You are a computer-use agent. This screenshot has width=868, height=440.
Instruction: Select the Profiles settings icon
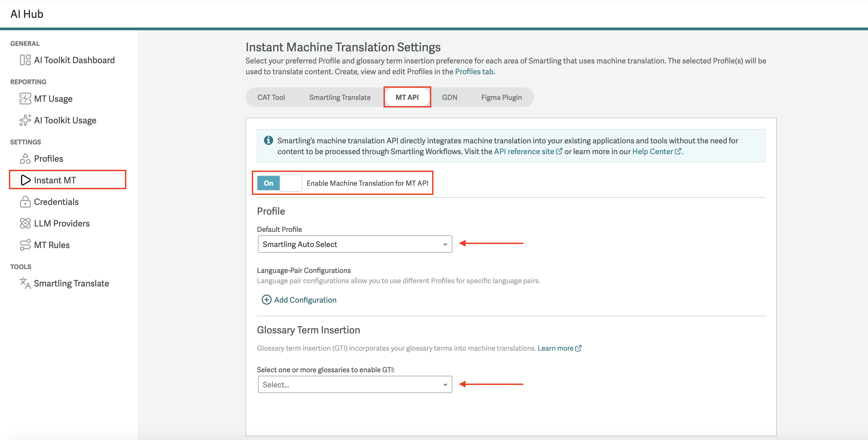25,158
